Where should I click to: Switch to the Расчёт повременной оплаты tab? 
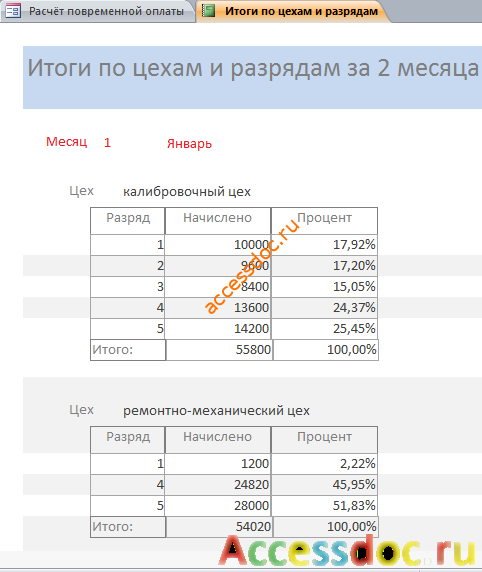click(x=98, y=11)
